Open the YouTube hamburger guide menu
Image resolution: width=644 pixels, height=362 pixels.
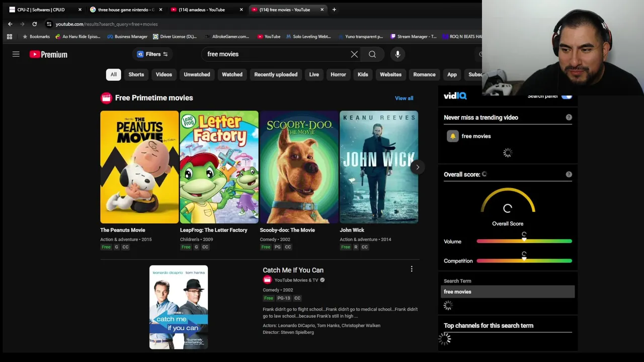(x=16, y=54)
